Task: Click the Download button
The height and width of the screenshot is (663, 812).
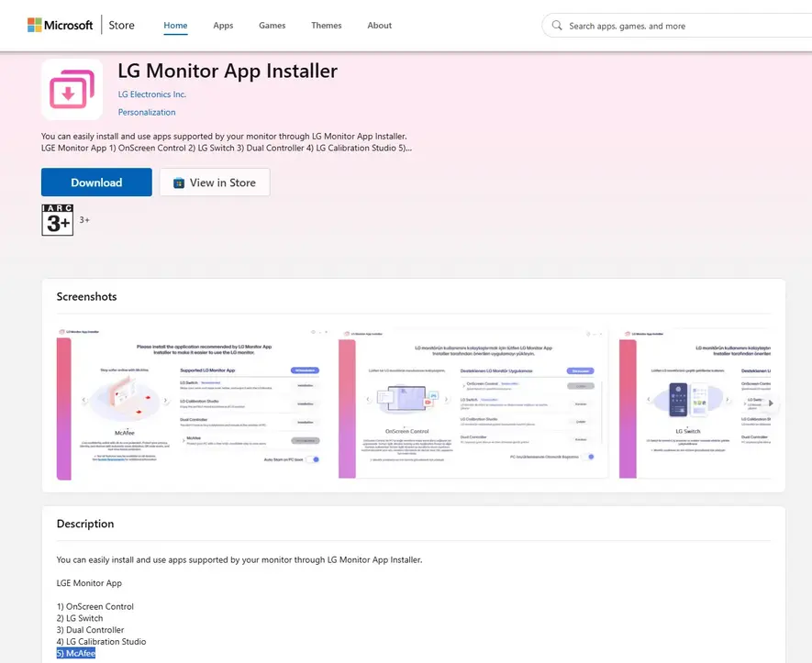Action: (96, 182)
